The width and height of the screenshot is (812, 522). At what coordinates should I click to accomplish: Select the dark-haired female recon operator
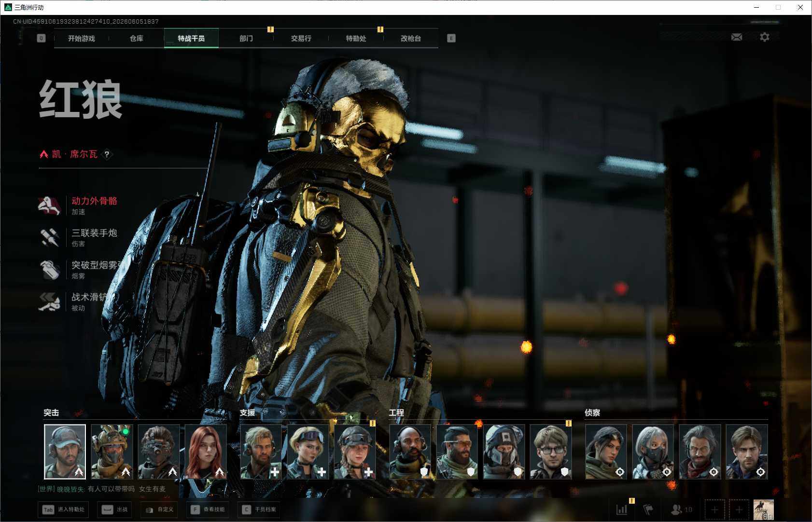(x=606, y=452)
